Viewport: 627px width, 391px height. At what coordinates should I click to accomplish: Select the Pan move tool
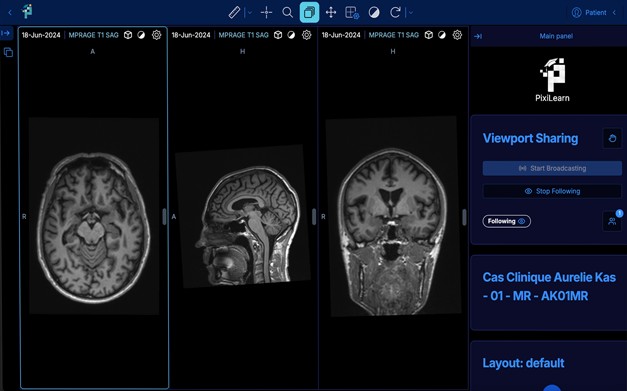point(331,12)
